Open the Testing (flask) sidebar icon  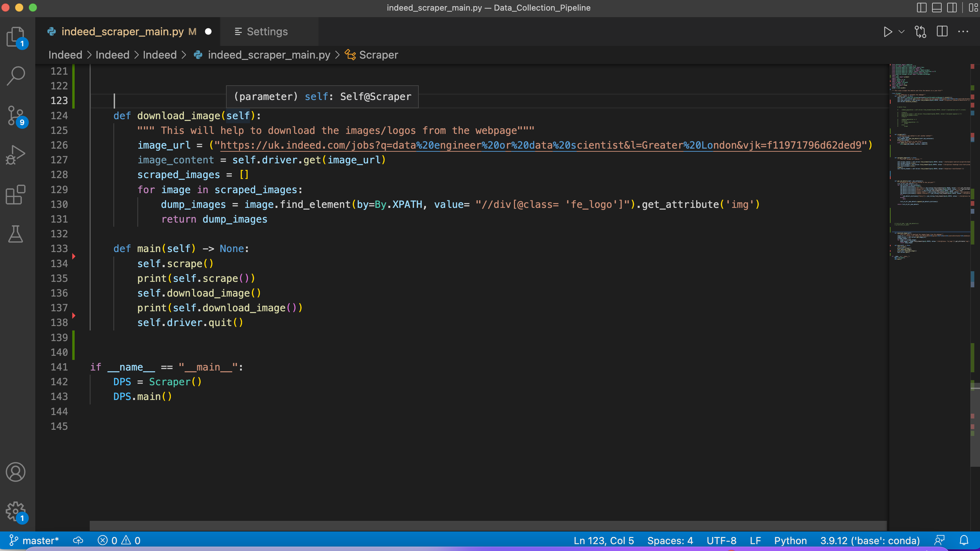tap(16, 234)
